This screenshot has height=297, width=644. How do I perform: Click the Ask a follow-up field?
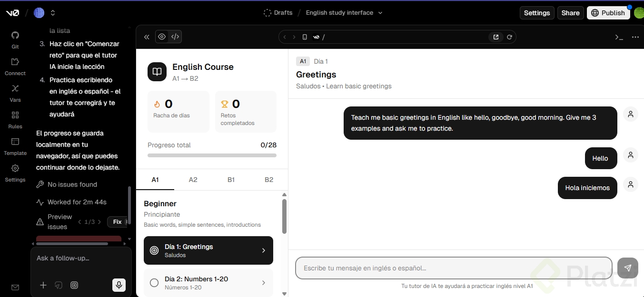[x=81, y=258]
